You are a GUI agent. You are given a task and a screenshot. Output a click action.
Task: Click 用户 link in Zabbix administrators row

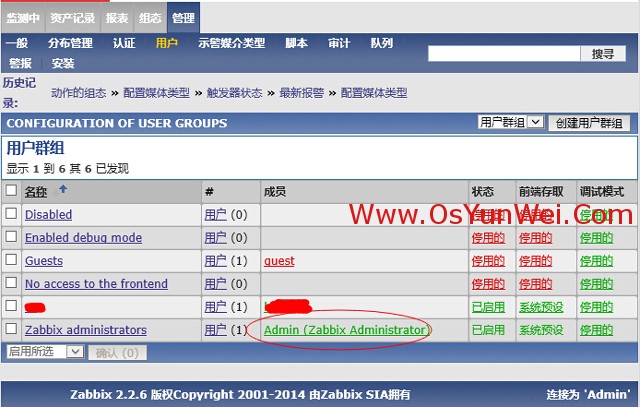point(216,330)
